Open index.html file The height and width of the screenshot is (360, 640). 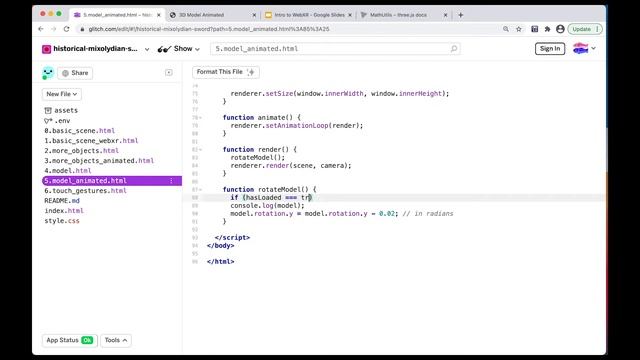coord(64,211)
